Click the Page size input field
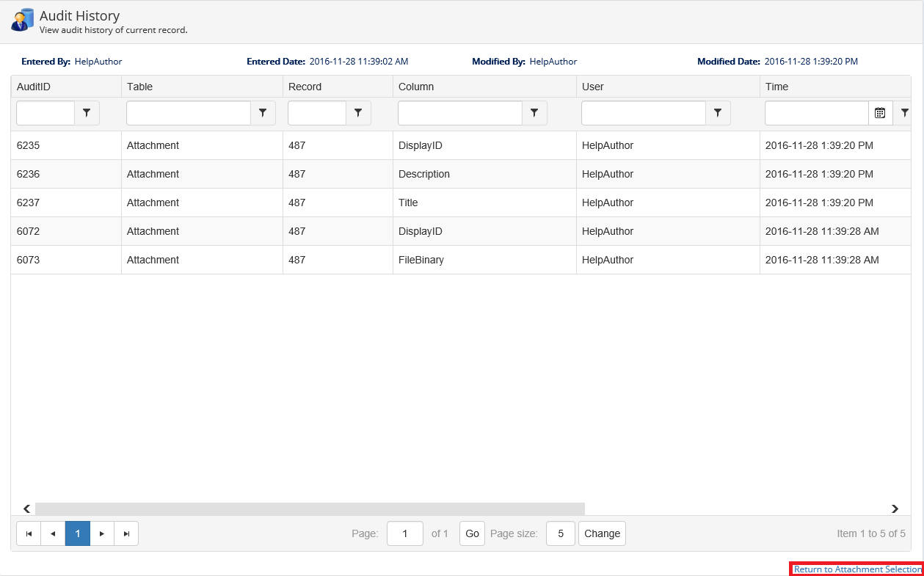The image size is (924, 576). pyautogui.click(x=561, y=533)
